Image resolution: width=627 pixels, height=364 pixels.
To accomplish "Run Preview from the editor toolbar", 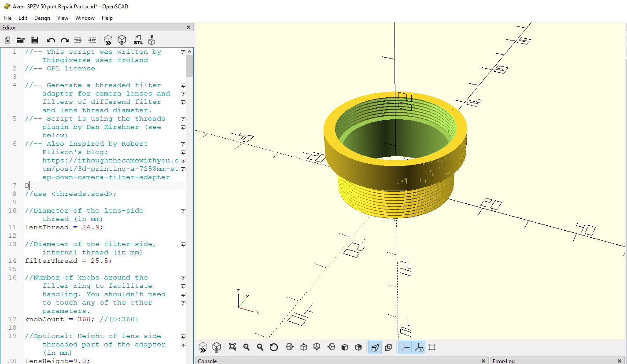I will pos(108,40).
